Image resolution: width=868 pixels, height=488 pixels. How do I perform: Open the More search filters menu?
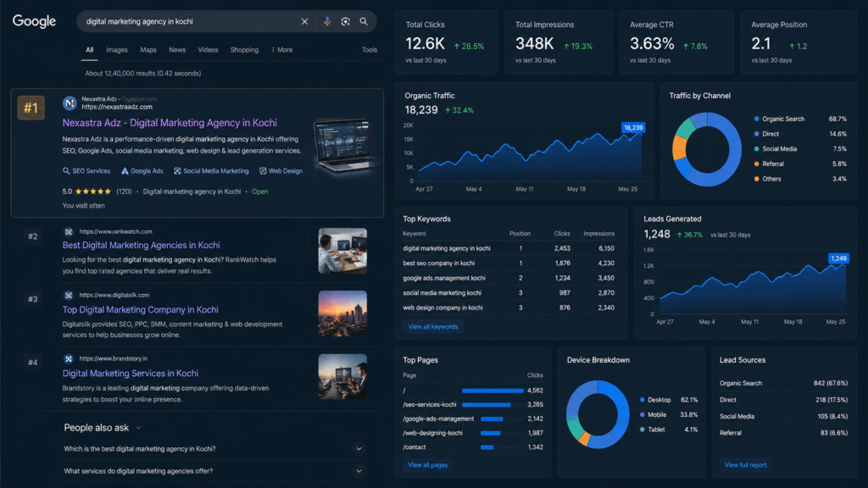[x=281, y=50]
